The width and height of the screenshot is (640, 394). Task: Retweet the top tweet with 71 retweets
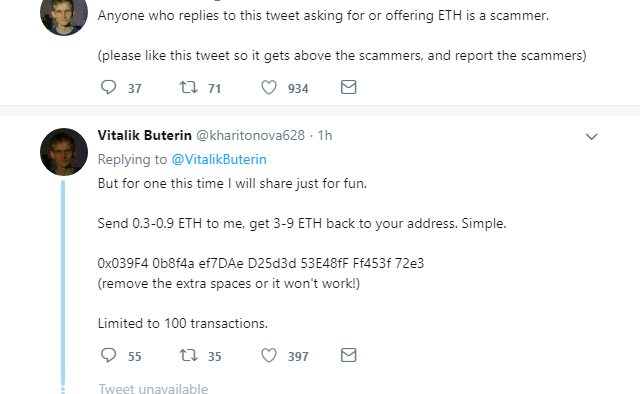[x=189, y=87]
